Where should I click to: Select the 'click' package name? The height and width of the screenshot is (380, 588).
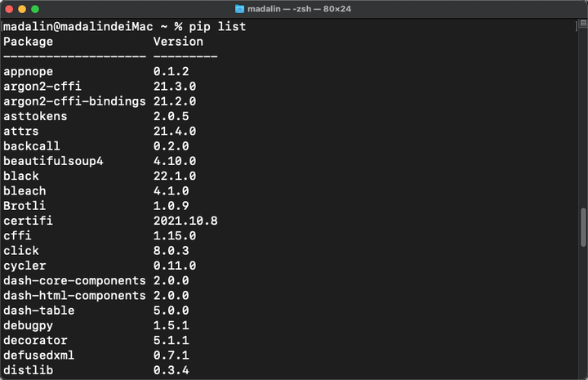click(21, 251)
